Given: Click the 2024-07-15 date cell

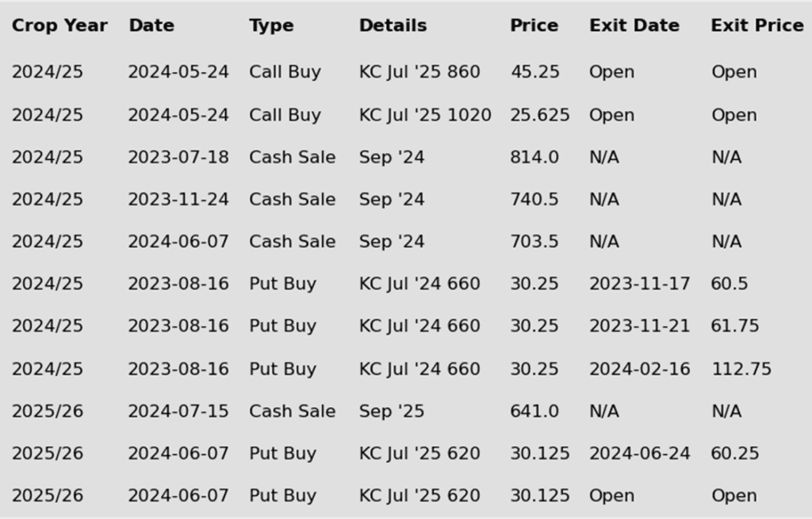Looking at the screenshot, I should [x=178, y=411].
